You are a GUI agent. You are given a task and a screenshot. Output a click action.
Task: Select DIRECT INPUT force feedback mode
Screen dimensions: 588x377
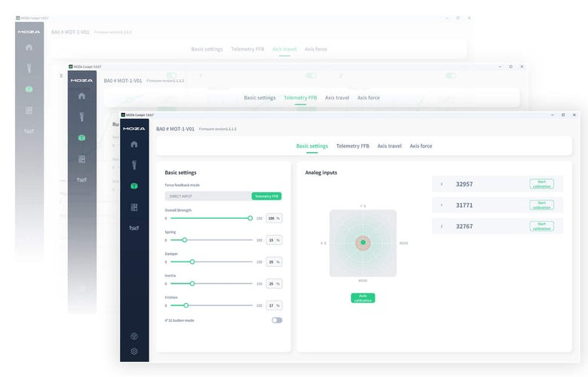pos(208,196)
